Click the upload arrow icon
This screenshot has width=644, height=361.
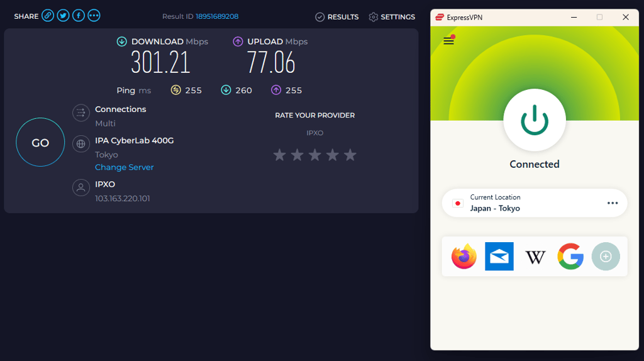tap(238, 42)
